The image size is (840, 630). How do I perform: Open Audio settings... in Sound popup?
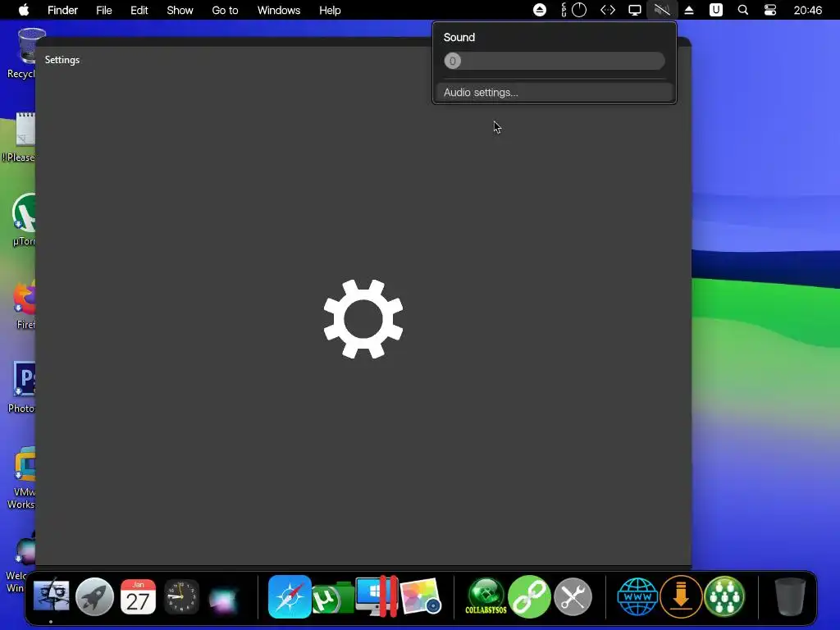[x=555, y=92]
